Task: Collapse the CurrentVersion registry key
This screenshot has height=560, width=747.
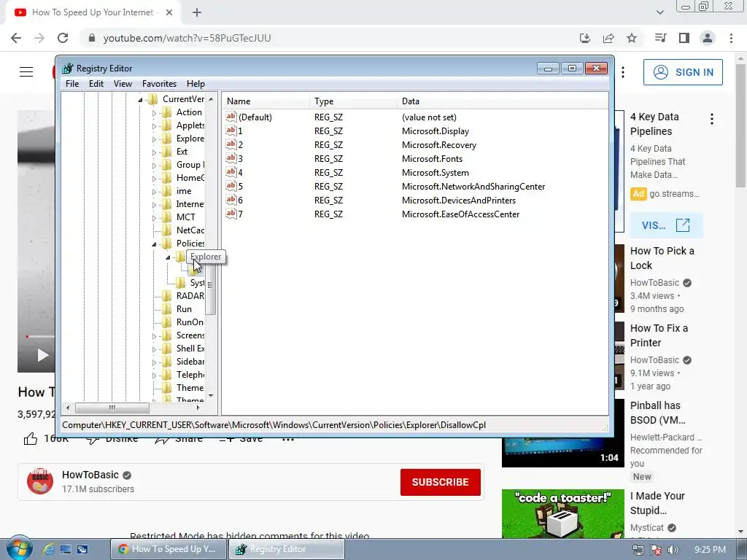Action: [140, 100]
